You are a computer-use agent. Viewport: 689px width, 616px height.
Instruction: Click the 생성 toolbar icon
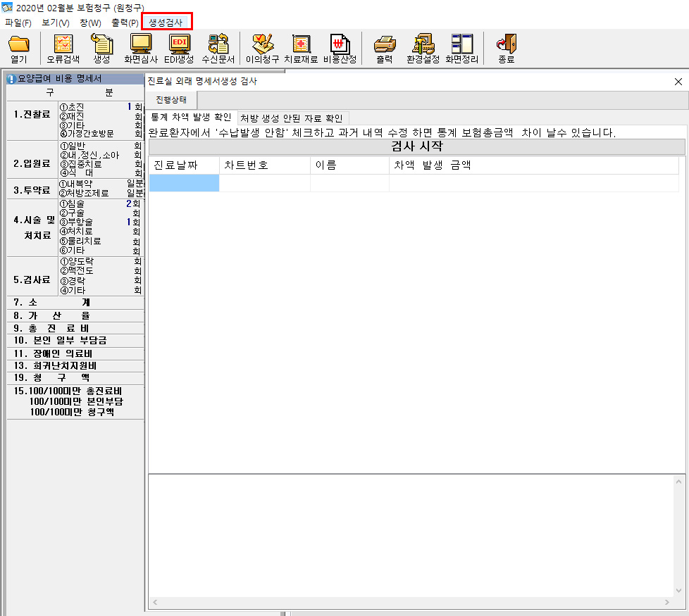click(x=102, y=48)
